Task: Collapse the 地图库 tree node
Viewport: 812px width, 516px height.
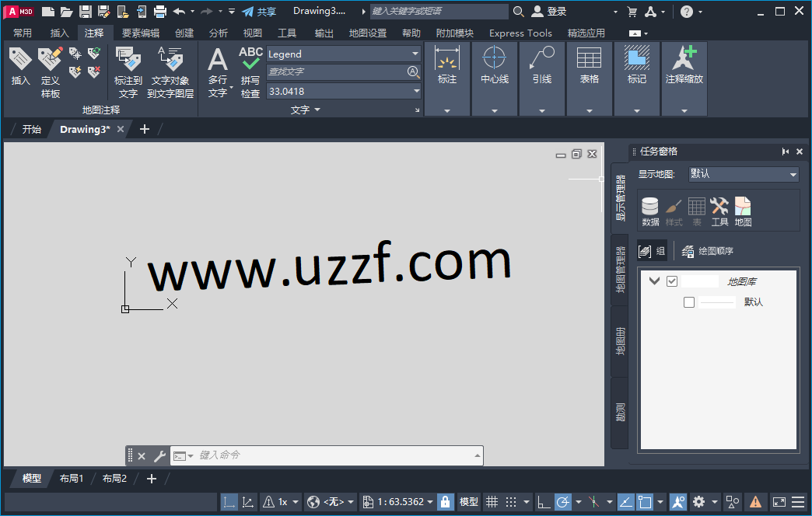Action: 654,281
